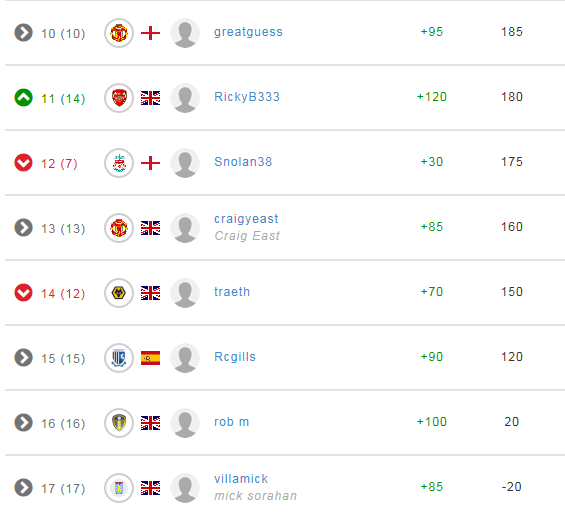565x519 pixels.
Task: Click the grey arrow at rank 15
Action: click(x=23, y=358)
